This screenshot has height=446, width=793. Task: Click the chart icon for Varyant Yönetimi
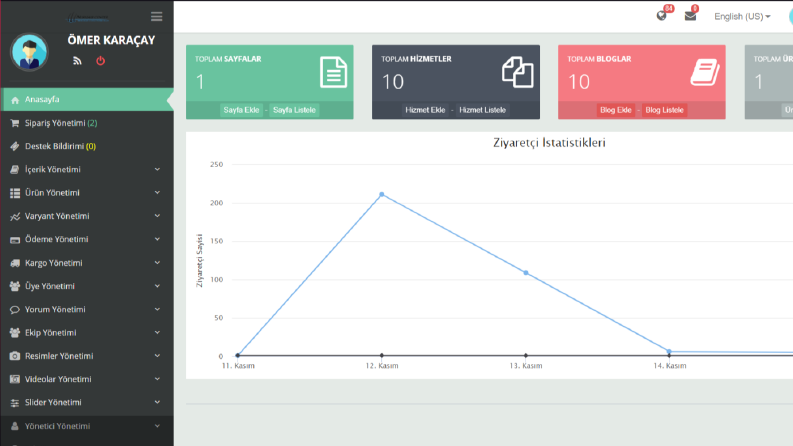coord(15,216)
